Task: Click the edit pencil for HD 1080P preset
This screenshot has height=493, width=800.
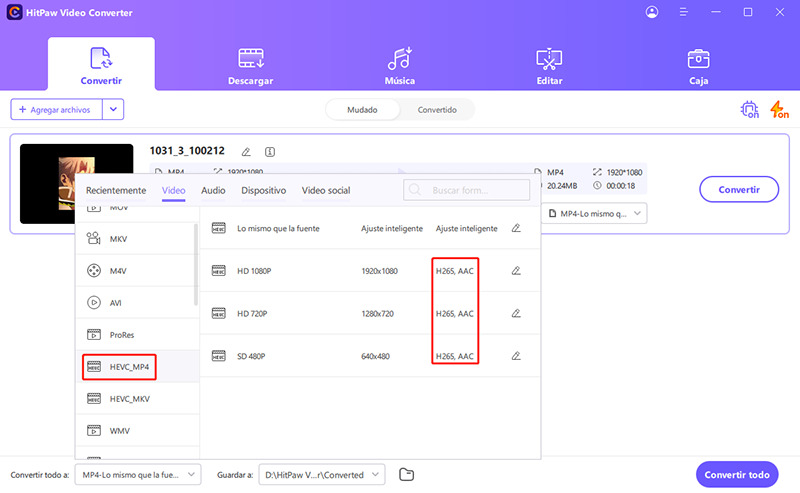Action: (x=516, y=271)
